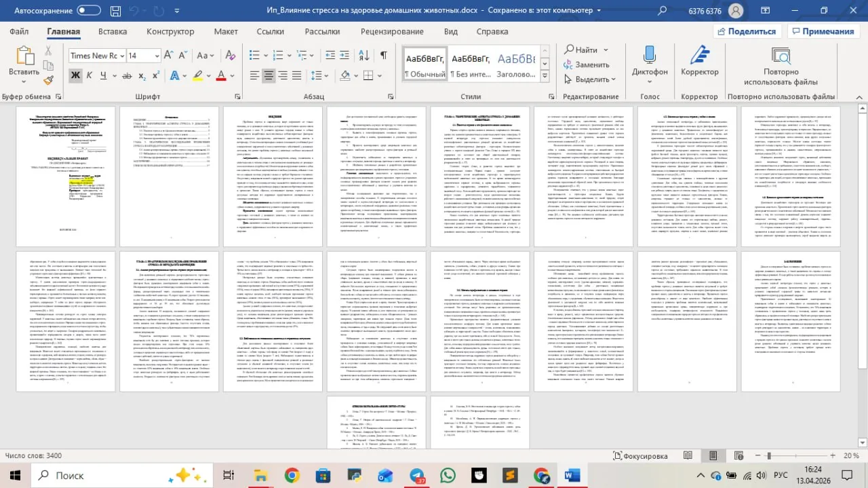The height and width of the screenshot is (488, 868).
Task: Click the Поделиться button
Action: click(x=746, y=31)
